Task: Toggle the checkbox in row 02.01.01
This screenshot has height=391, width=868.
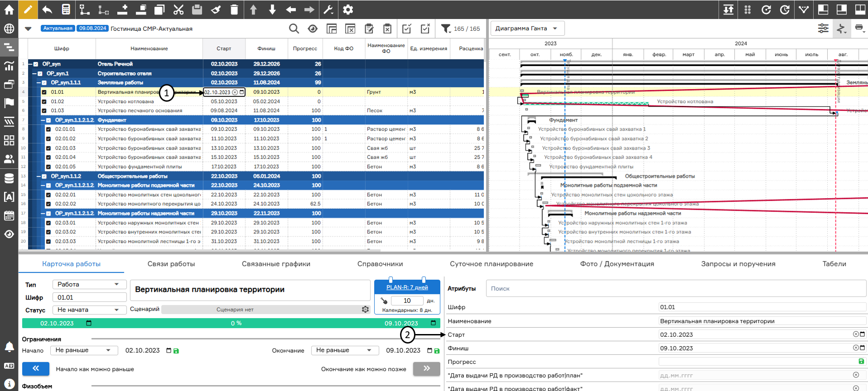Action: pyautogui.click(x=48, y=129)
